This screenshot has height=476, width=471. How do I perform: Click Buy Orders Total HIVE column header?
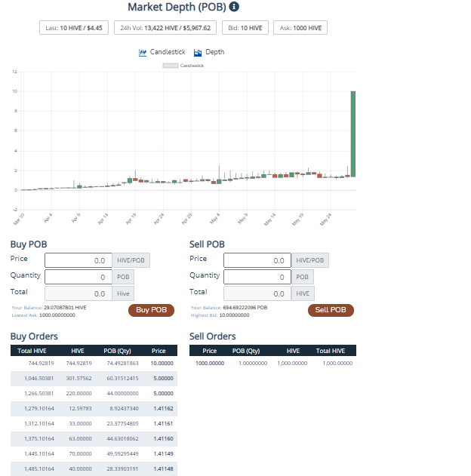pos(32,351)
